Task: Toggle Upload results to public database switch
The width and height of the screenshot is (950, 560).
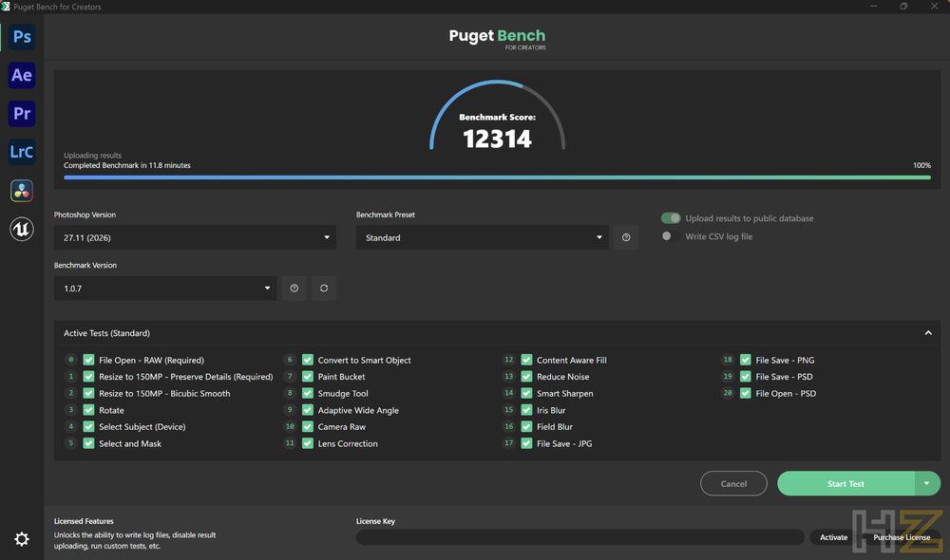Action: coord(671,218)
